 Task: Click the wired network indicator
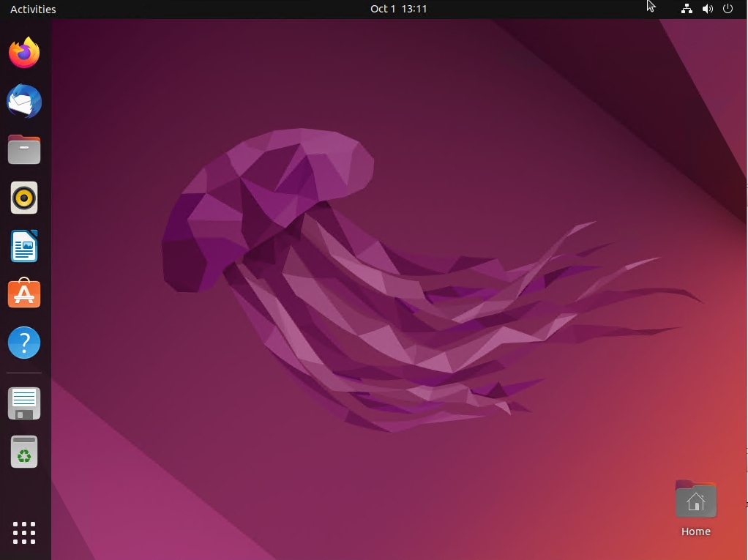click(x=686, y=9)
